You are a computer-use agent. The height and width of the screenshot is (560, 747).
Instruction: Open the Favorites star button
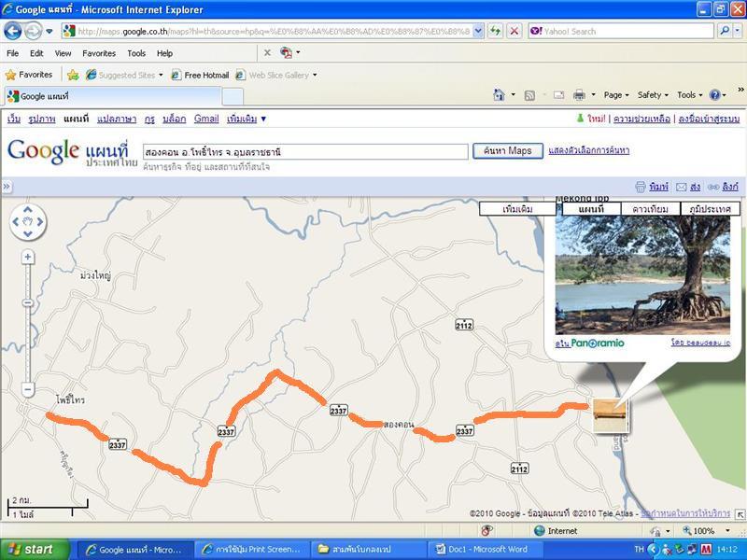click(x=29, y=75)
